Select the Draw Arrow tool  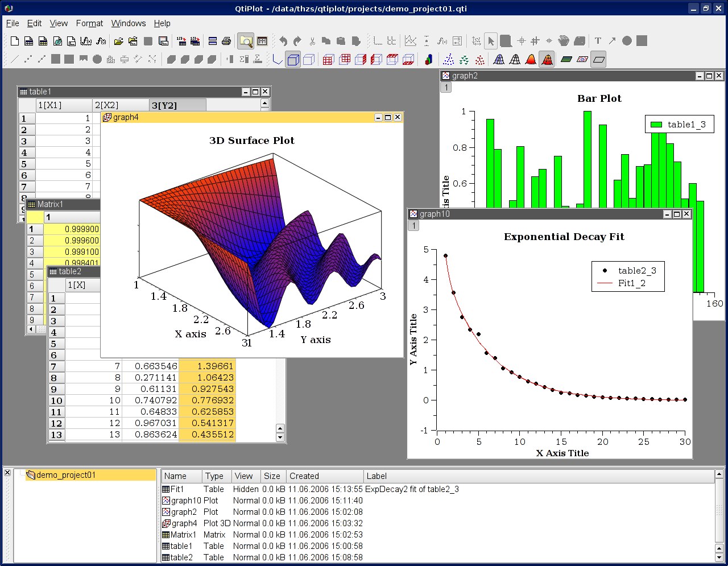pos(612,41)
